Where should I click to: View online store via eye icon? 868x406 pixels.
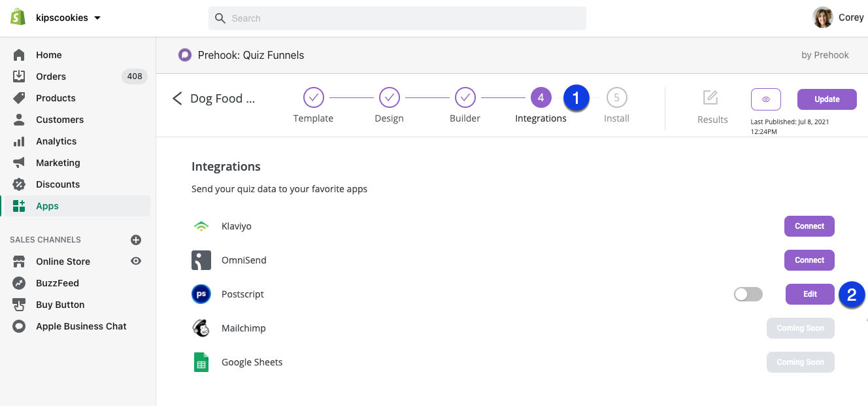136,261
